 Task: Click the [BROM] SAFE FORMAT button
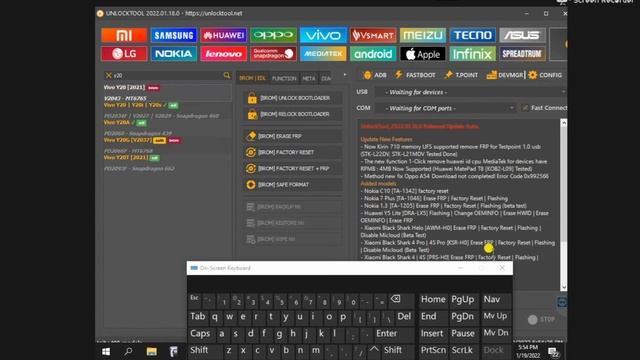coord(293,185)
